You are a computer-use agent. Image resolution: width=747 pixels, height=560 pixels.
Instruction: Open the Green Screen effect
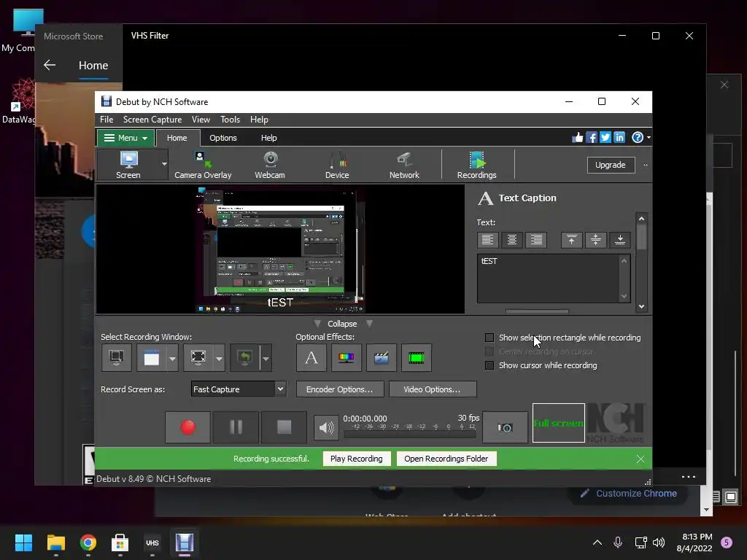click(417, 357)
